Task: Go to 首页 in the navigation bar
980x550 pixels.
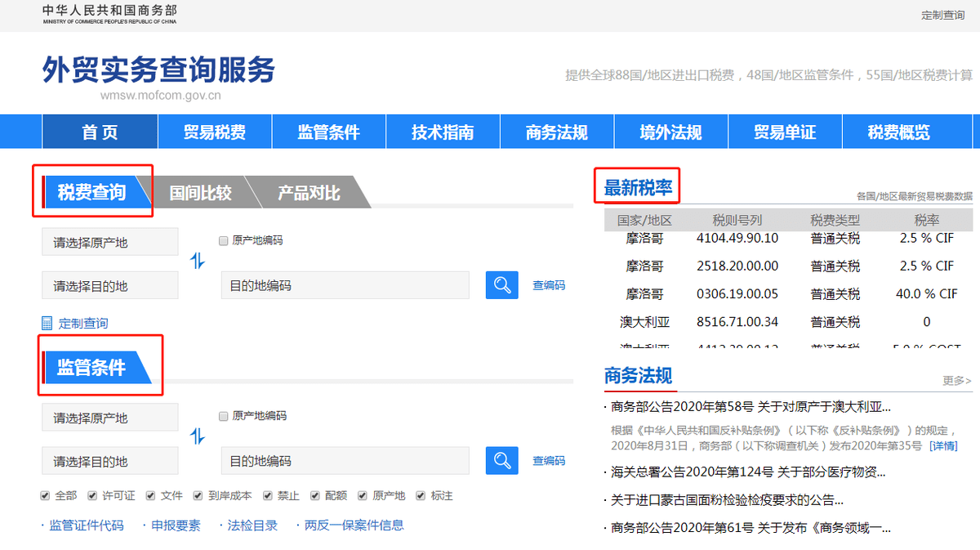Action: [100, 132]
